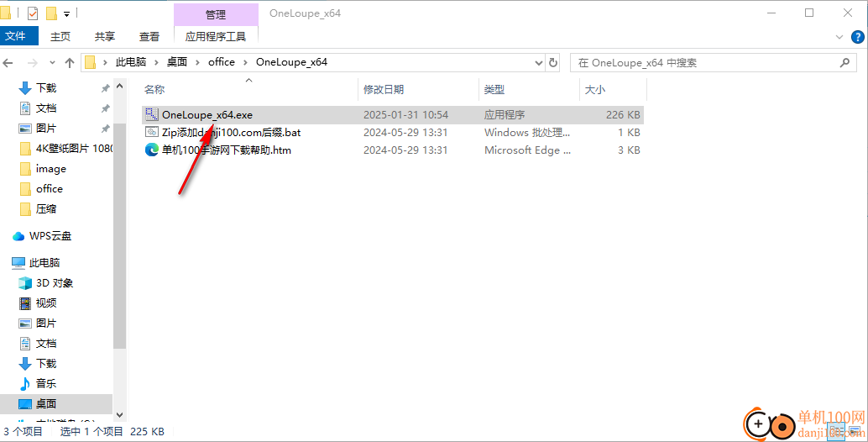Expand the address bar history dropdown
This screenshot has width=868, height=442.
[539, 62]
